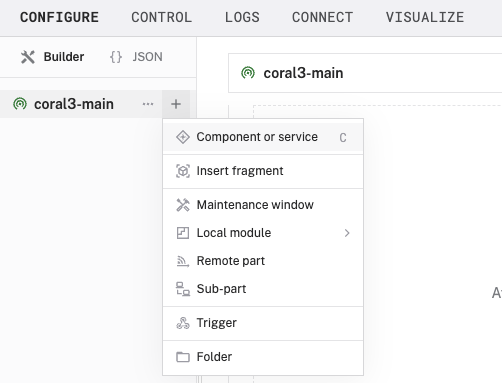Image resolution: width=502 pixels, height=383 pixels.
Task: Click the coral3-main card header title
Action: (x=303, y=73)
